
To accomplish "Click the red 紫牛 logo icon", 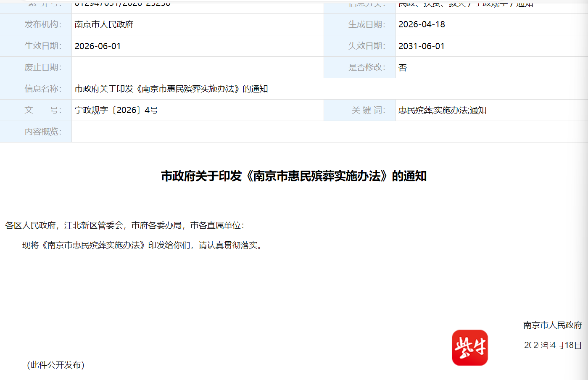I will (x=469, y=348).
